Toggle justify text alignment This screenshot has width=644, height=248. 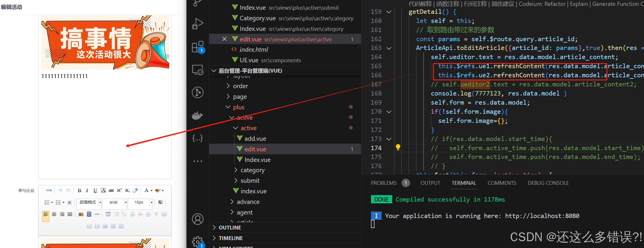tap(70, 215)
